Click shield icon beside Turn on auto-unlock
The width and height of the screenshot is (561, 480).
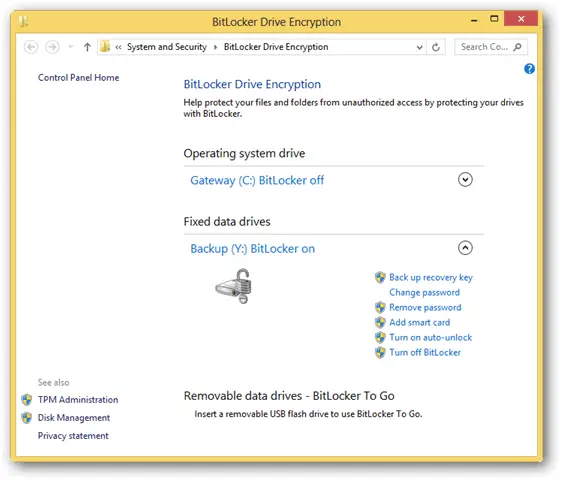pos(380,337)
